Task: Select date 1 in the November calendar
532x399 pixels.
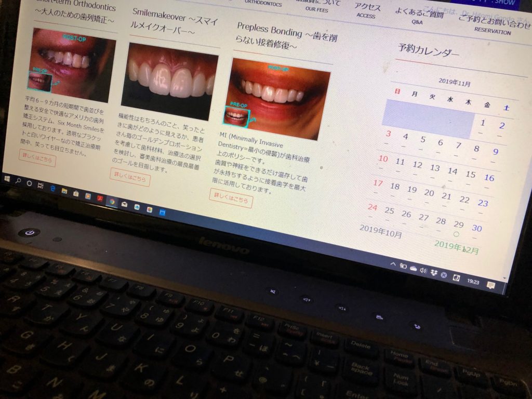Action: pos(483,123)
